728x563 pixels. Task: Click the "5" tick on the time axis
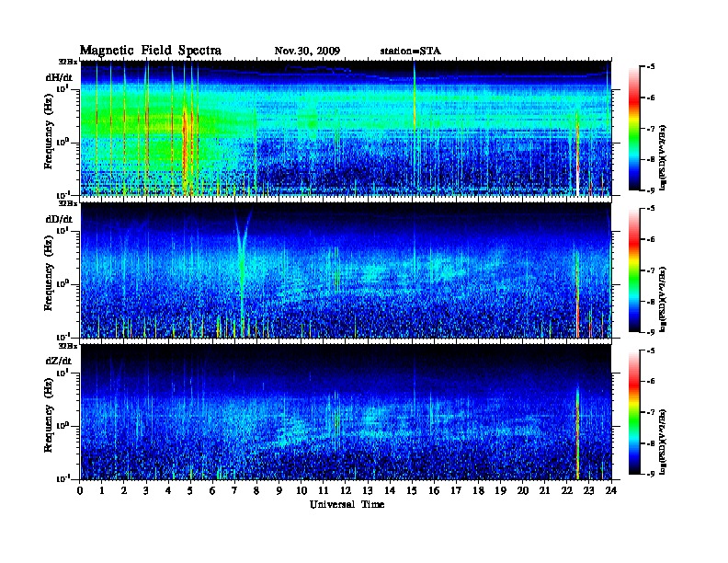point(191,491)
